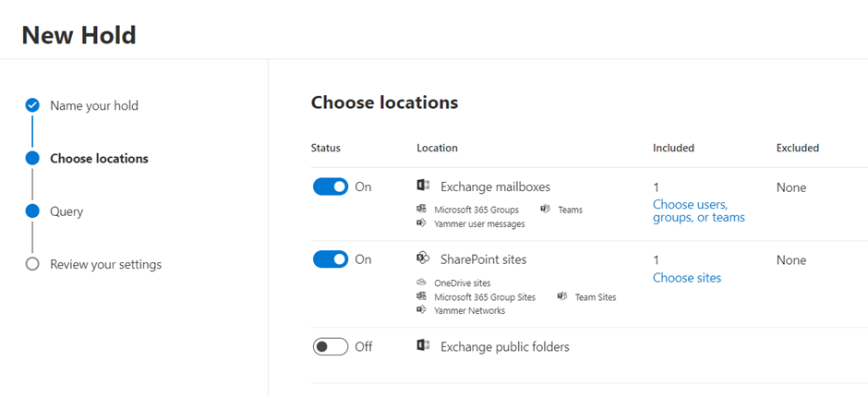Click the Microsoft 365 Groups icon
The width and height of the screenshot is (868, 397).
[x=421, y=210]
